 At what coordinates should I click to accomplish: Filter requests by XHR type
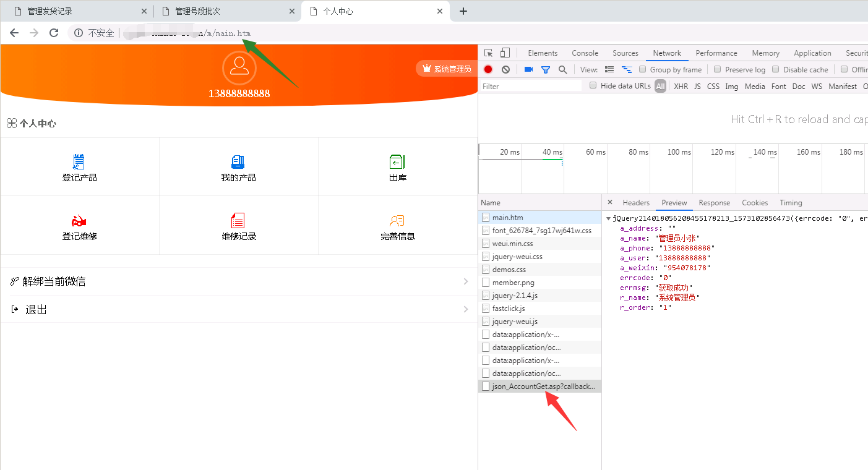coord(681,87)
